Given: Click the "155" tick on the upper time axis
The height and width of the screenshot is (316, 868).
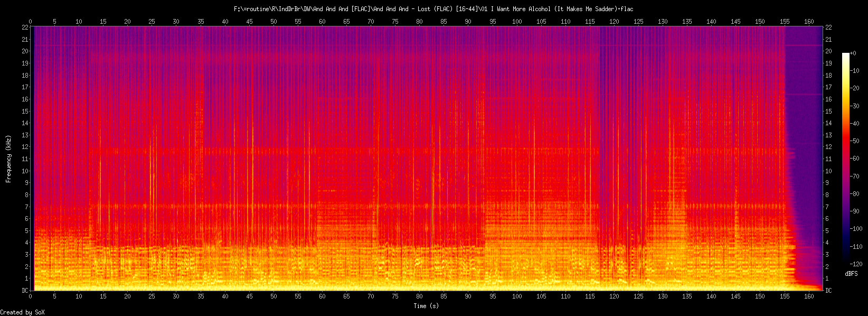Looking at the screenshot, I should coord(785,22).
